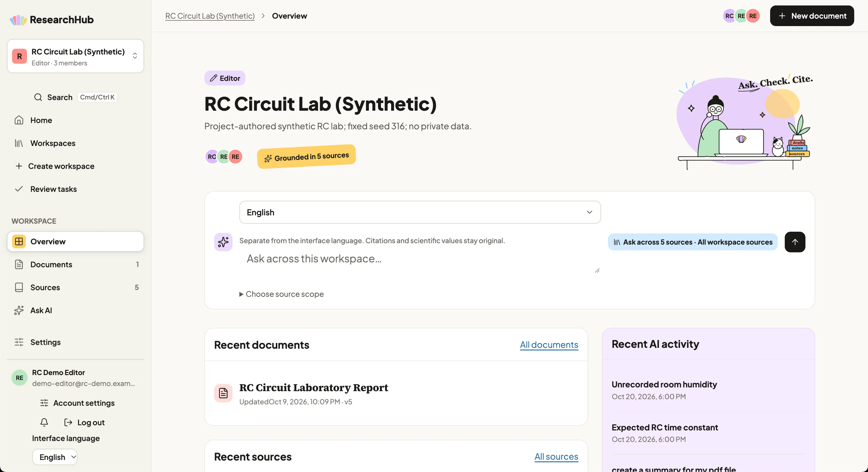Image resolution: width=868 pixels, height=472 pixels.
Task: Open the All sources link
Action: (556, 457)
